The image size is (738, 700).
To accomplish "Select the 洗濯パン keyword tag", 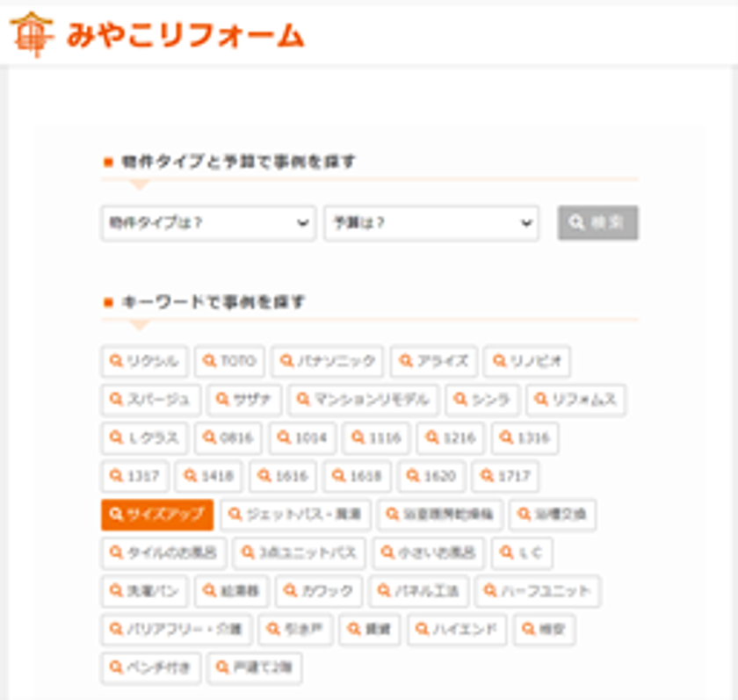I will (144, 591).
